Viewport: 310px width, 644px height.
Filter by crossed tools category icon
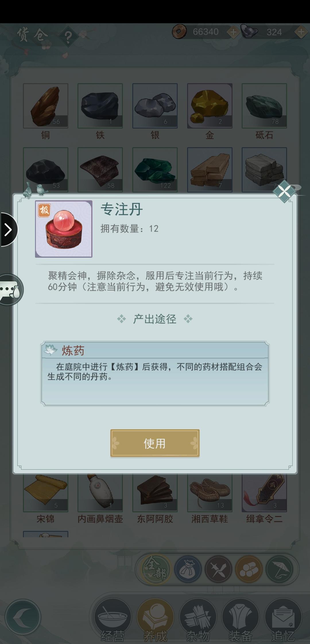pos(218,569)
